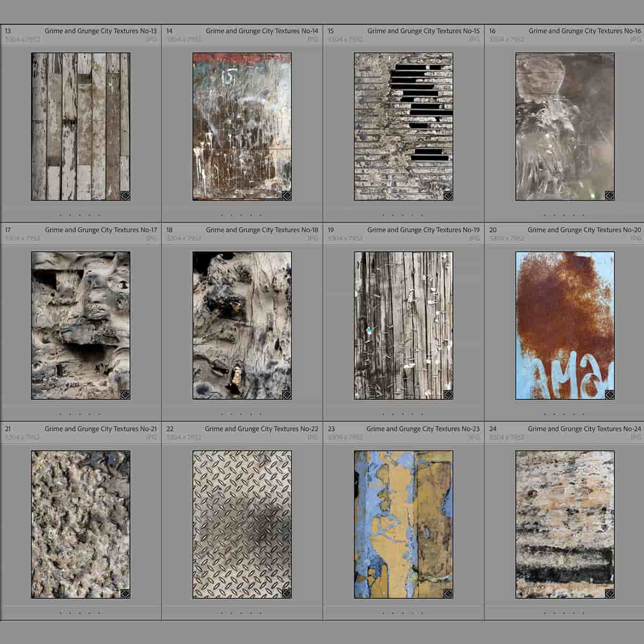Click the index number 23 in its cell
This screenshot has height=644, width=644.
(x=331, y=429)
